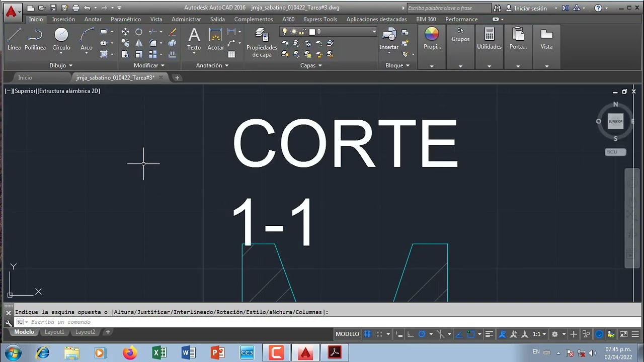Screen dimensions: 644x362
Task: Expand the Anotación panel
Action: coord(212,65)
